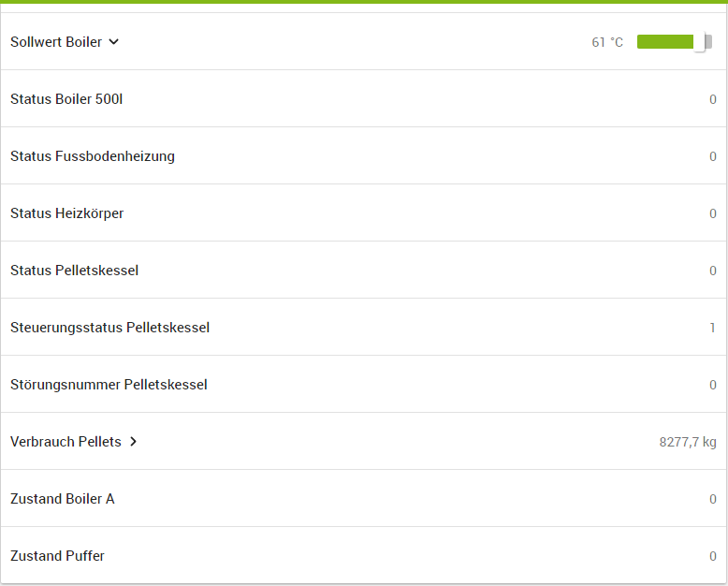Click the Sollwert Boiler slider handle

[700, 42]
